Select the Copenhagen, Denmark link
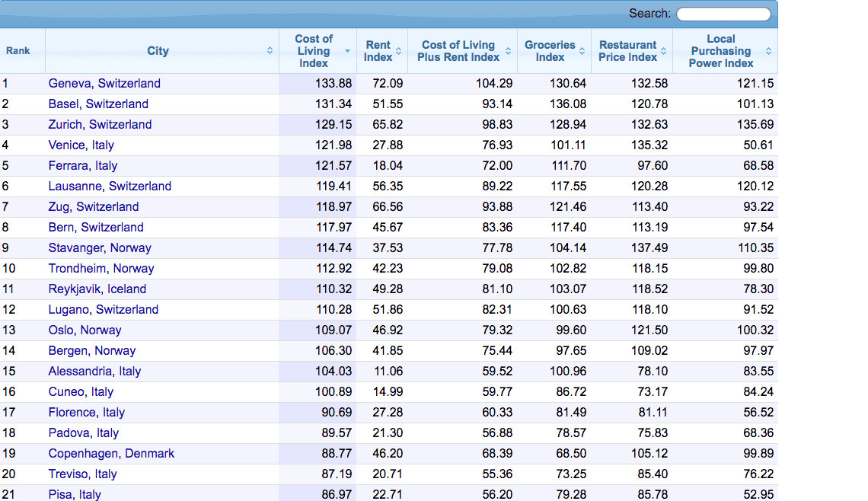Image resolution: width=868 pixels, height=501 pixels. pyautogui.click(x=111, y=454)
